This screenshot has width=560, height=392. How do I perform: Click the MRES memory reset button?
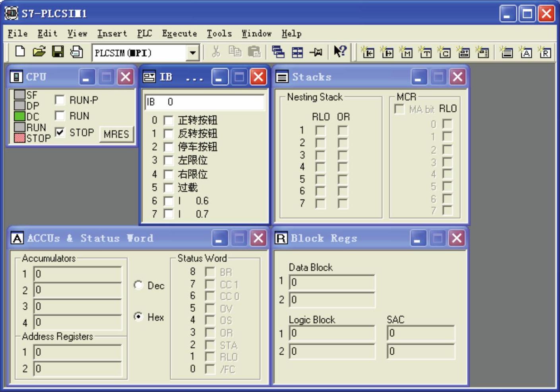point(116,134)
